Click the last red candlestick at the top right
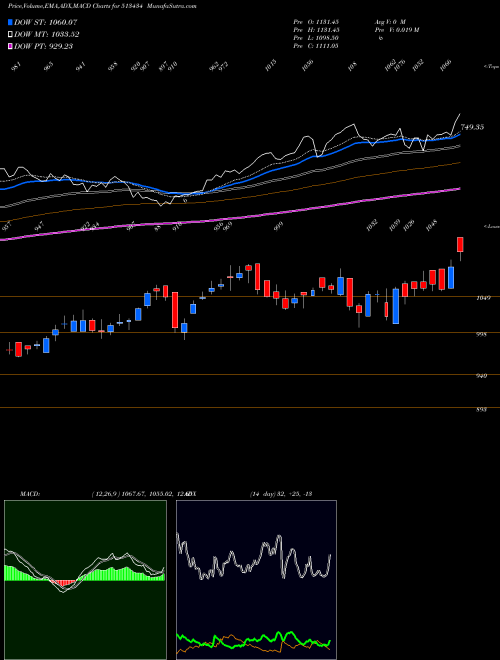500x660 pixels. click(460, 245)
